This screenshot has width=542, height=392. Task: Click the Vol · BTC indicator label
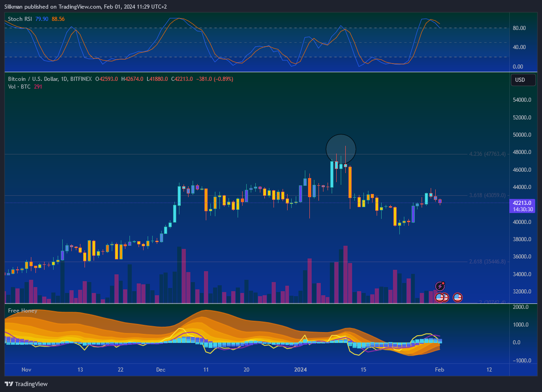tap(20, 87)
